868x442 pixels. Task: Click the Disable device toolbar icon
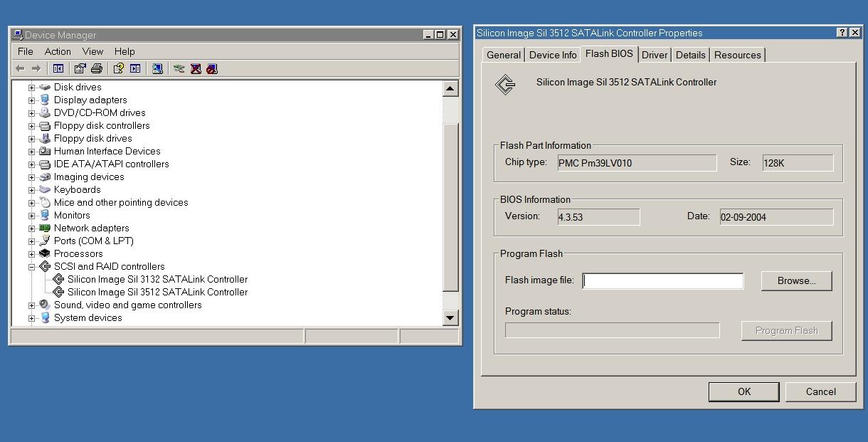211,68
